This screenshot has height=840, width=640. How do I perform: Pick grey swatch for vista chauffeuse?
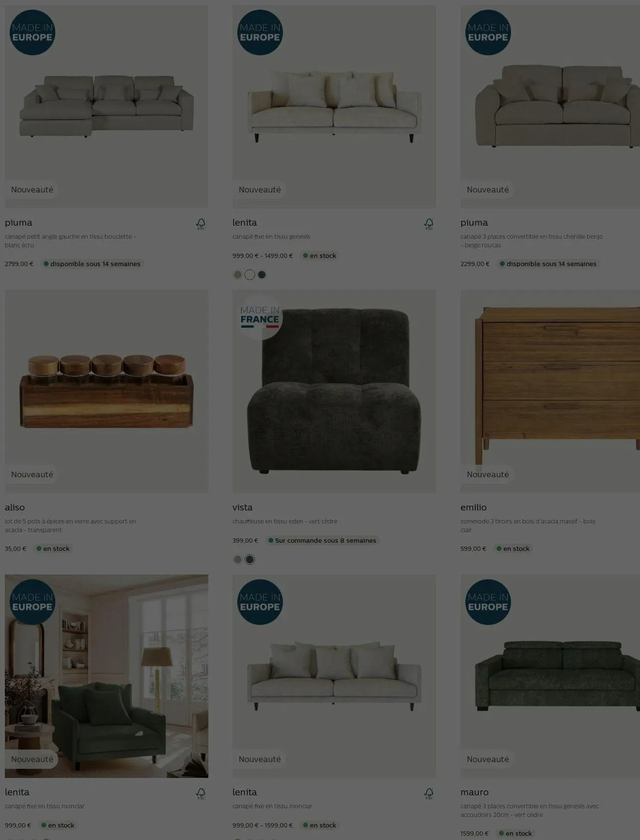click(238, 559)
